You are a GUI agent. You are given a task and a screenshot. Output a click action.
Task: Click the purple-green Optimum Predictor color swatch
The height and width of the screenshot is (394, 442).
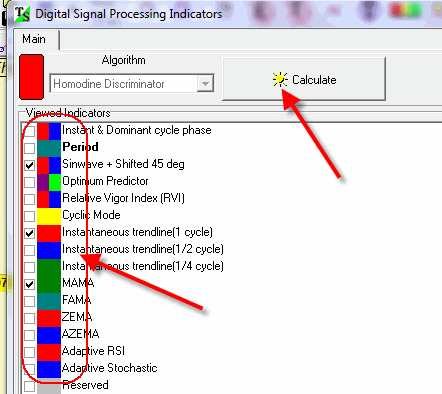click(49, 182)
